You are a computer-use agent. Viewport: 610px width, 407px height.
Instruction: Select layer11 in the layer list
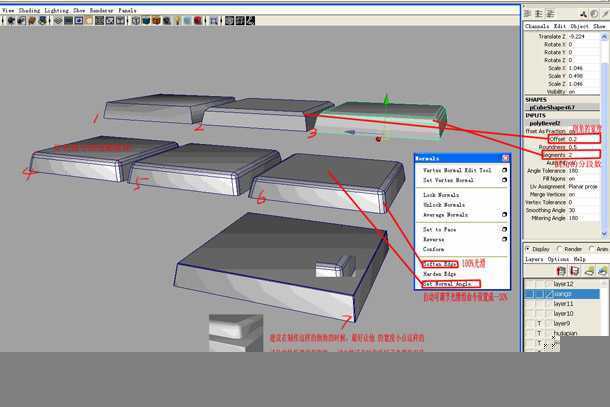click(x=563, y=303)
